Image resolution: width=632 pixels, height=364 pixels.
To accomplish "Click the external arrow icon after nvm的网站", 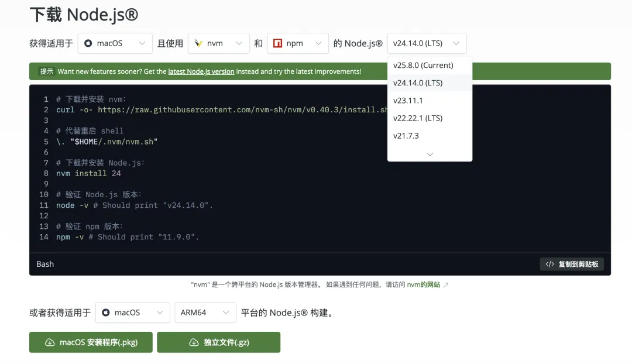I will 446,285.
